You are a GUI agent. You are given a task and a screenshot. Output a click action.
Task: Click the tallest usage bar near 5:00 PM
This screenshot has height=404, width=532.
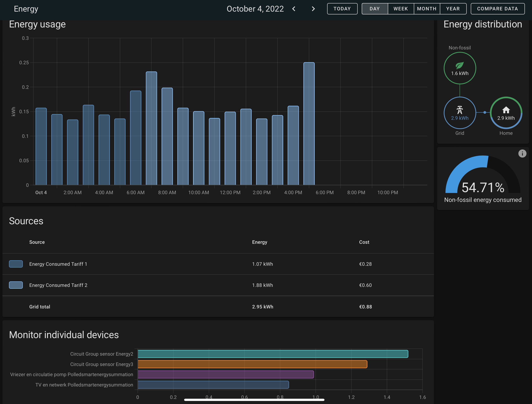(309, 124)
